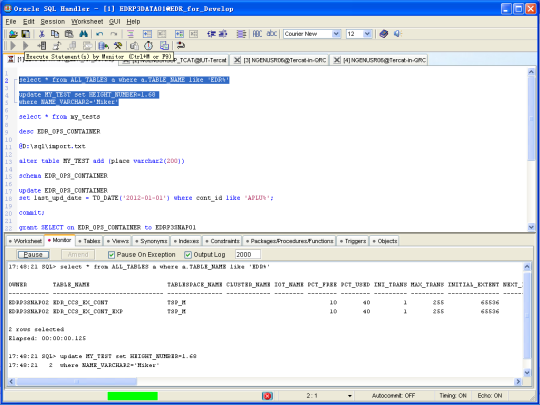This screenshot has width=540, height=405.
Task: Click the Save toolbar icon
Action: [26, 34]
